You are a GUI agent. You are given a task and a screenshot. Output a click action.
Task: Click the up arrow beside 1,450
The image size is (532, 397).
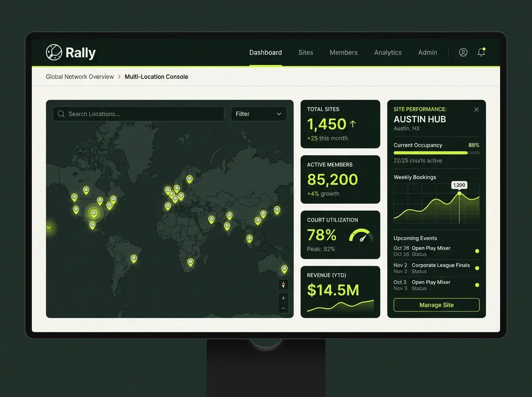coord(353,124)
